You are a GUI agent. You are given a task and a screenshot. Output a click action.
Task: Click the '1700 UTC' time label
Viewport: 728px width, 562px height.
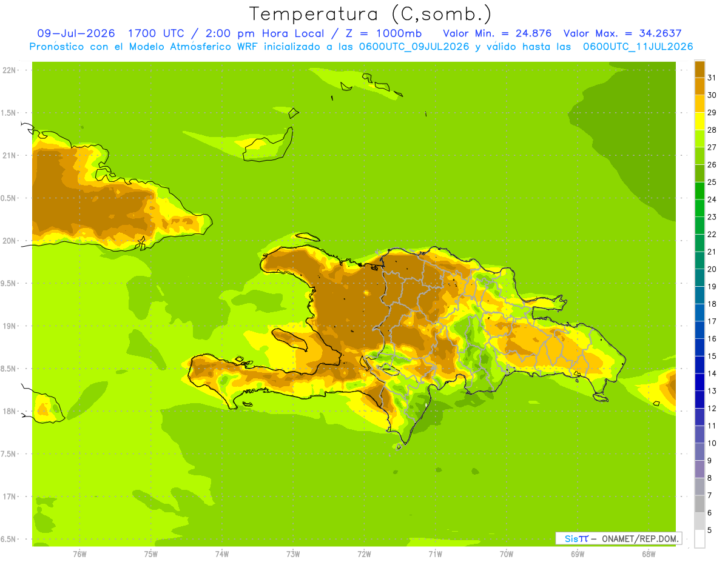point(156,33)
